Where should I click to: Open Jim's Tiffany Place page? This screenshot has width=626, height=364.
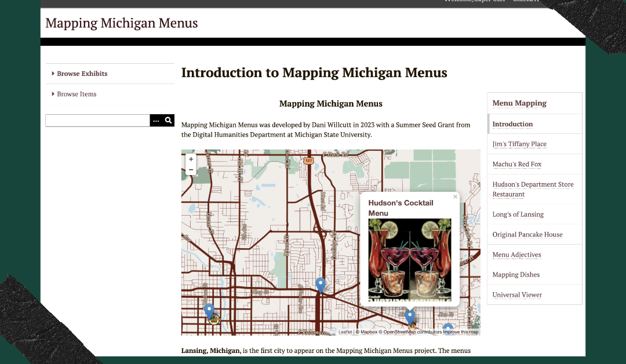(519, 144)
